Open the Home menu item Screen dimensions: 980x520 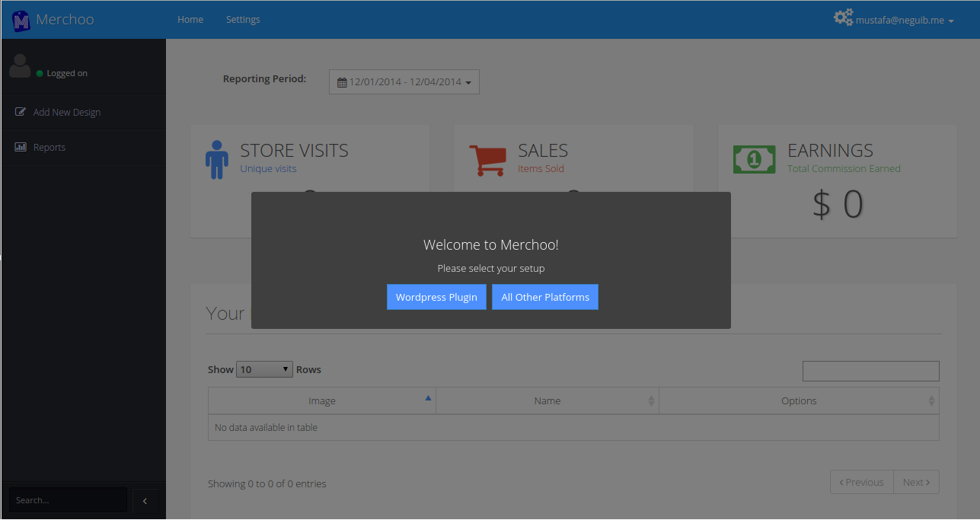(190, 20)
